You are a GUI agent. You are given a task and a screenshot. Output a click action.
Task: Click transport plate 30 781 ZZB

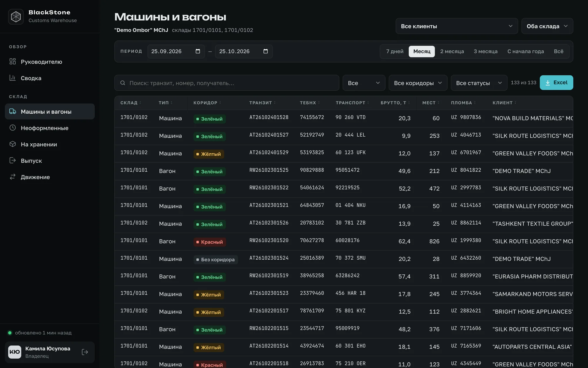(x=350, y=223)
